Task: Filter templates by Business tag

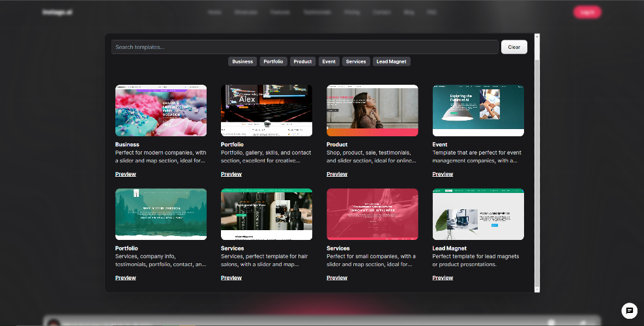Action: coord(242,61)
